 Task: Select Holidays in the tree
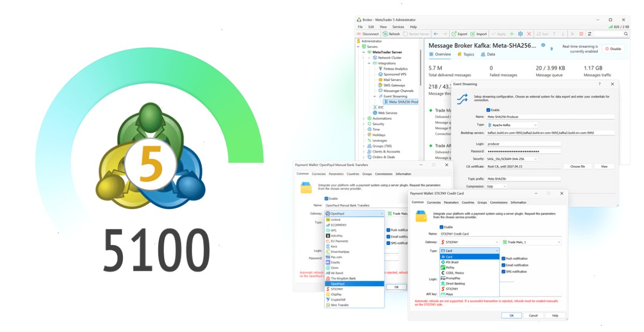[x=375, y=135]
